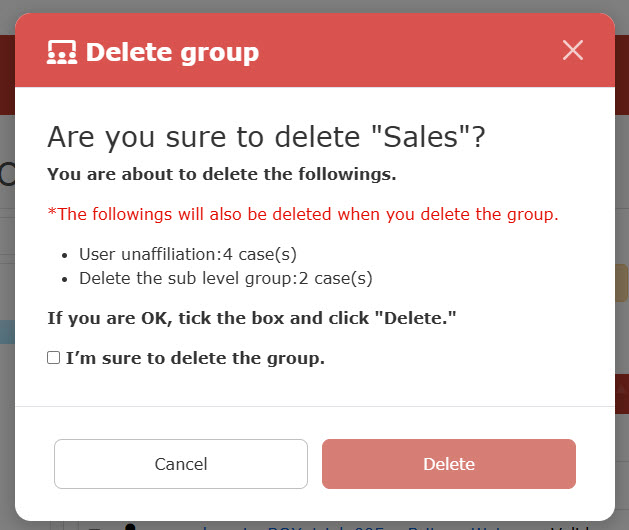Close the Delete group dialog
The height and width of the screenshot is (530, 629).
click(x=573, y=51)
